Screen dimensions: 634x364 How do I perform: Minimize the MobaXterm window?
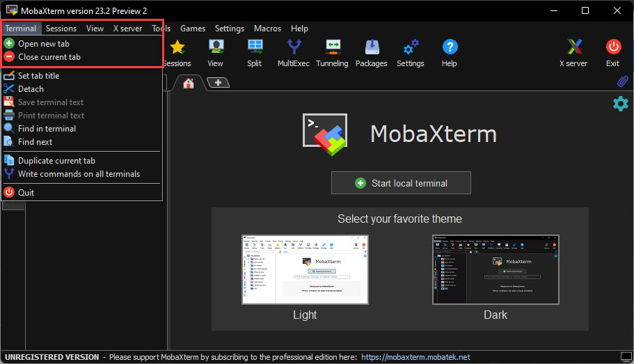[x=554, y=10]
